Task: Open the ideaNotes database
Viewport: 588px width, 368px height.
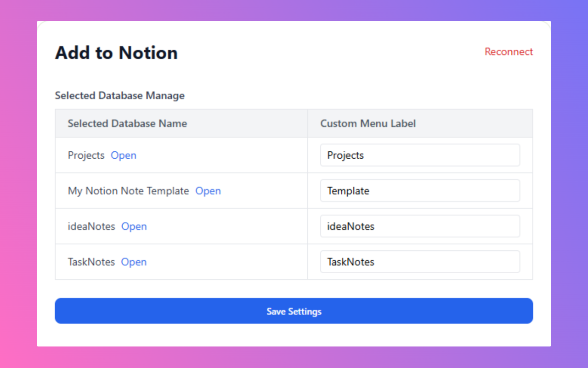Action: (134, 226)
